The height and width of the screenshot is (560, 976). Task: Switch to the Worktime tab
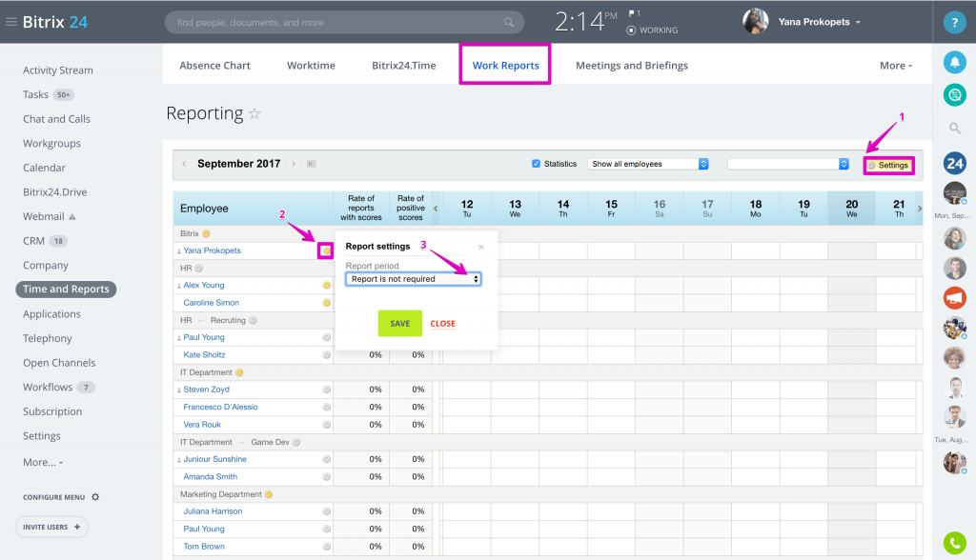tap(312, 66)
